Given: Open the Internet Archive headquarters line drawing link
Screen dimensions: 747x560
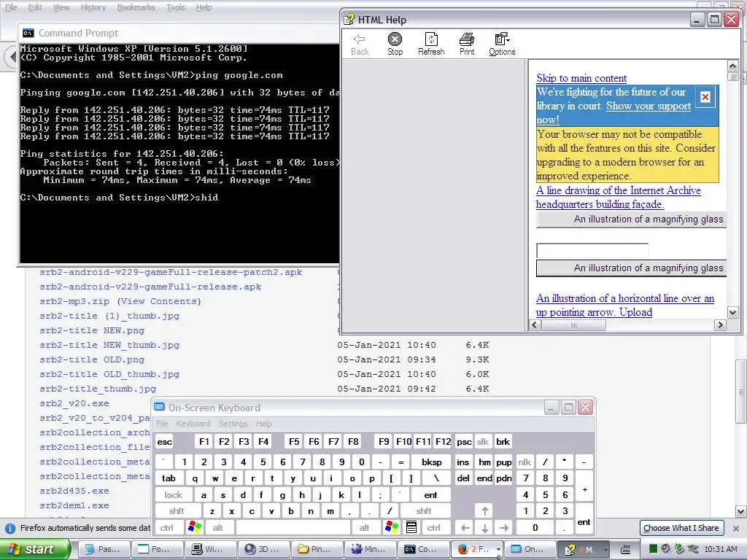Looking at the screenshot, I should coord(619,197).
